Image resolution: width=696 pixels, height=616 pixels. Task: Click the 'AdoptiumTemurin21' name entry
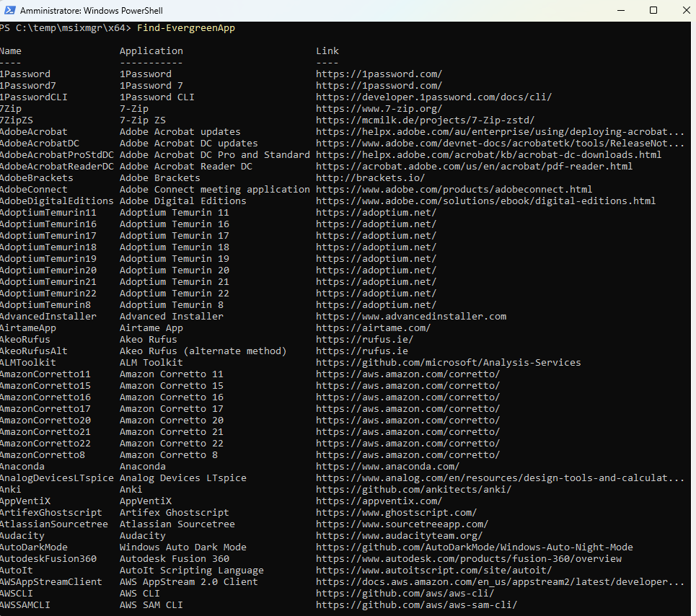pyautogui.click(x=48, y=282)
